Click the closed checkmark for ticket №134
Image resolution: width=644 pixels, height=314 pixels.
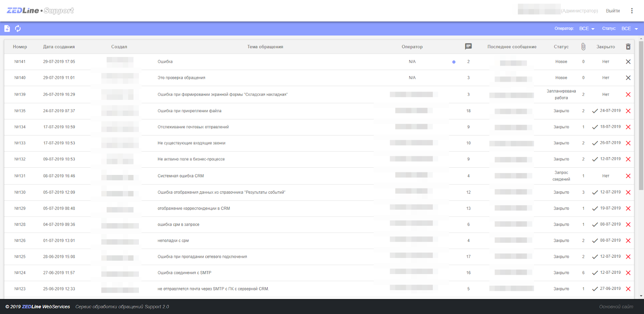click(x=595, y=127)
